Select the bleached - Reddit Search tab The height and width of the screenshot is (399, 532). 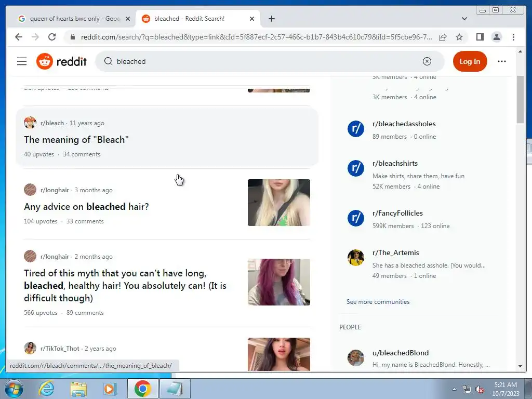198,19
